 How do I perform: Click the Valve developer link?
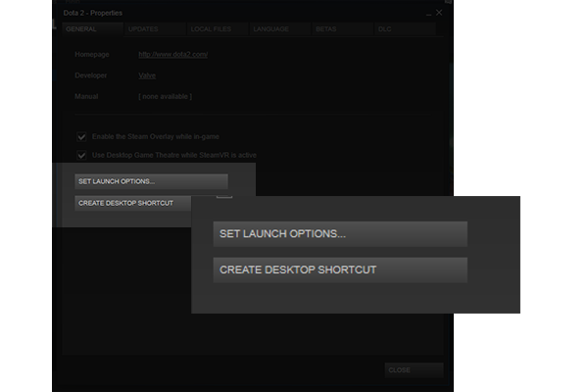click(x=147, y=75)
